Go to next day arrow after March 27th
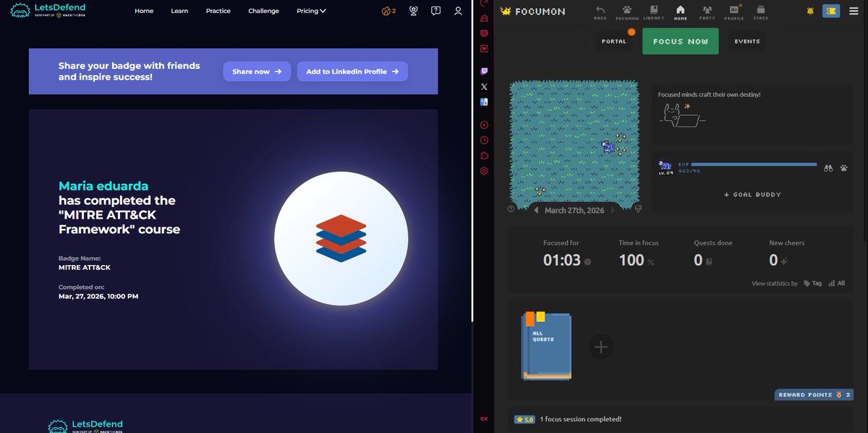This screenshot has width=868, height=433. coord(612,210)
